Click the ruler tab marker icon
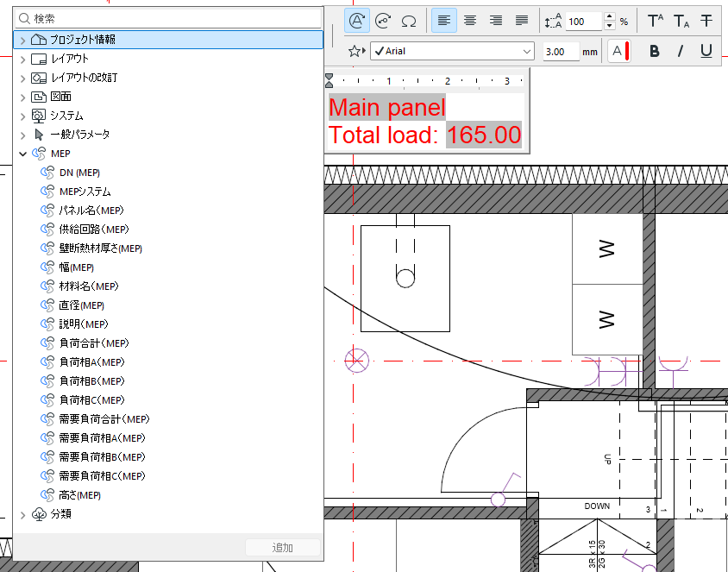Viewport: 728px width, 572px height. [329, 80]
